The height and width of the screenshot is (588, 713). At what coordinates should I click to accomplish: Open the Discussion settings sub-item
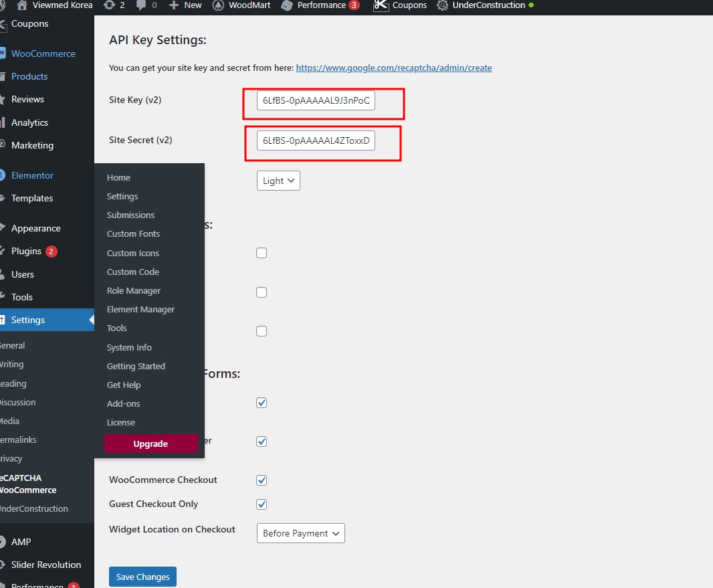(x=18, y=402)
